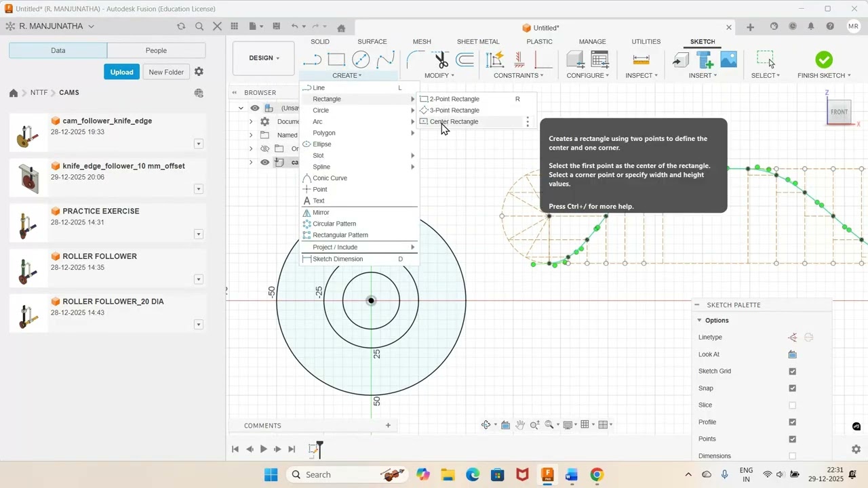Click the green Finish Sketch checkmark
This screenshot has height=488, width=868.
pyautogui.click(x=824, y=60)
